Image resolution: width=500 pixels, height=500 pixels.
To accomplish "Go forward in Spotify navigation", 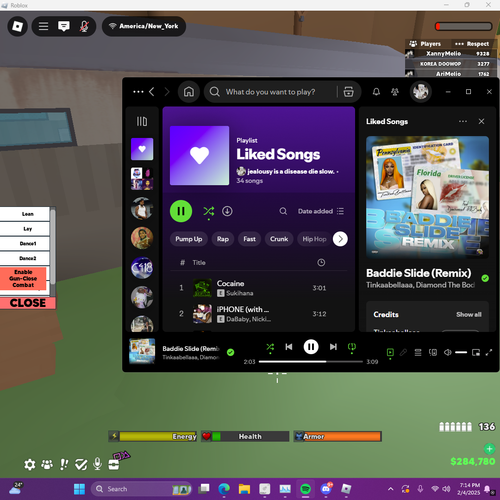I will click(167, 92).
